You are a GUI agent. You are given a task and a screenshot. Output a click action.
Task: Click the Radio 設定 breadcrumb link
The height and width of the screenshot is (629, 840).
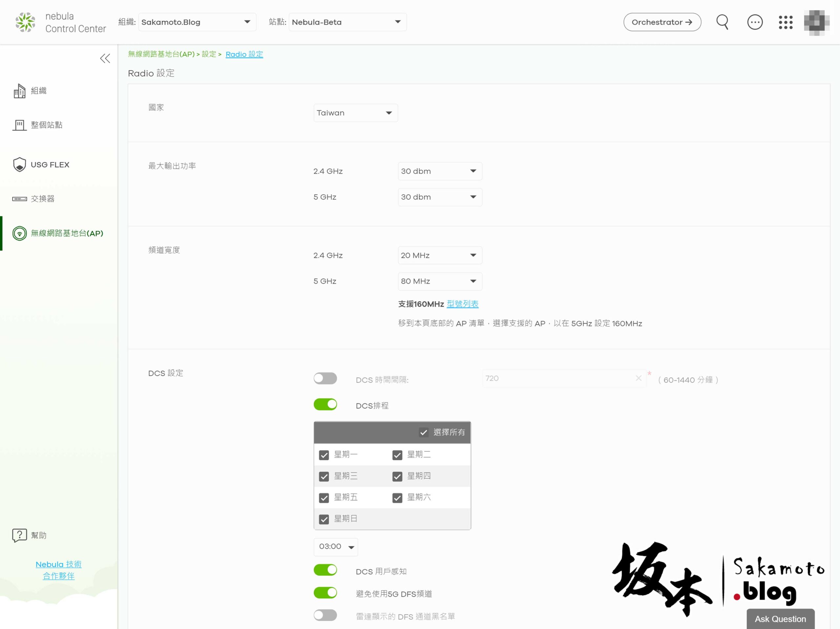pyautogui.click(x=244, y=54)
